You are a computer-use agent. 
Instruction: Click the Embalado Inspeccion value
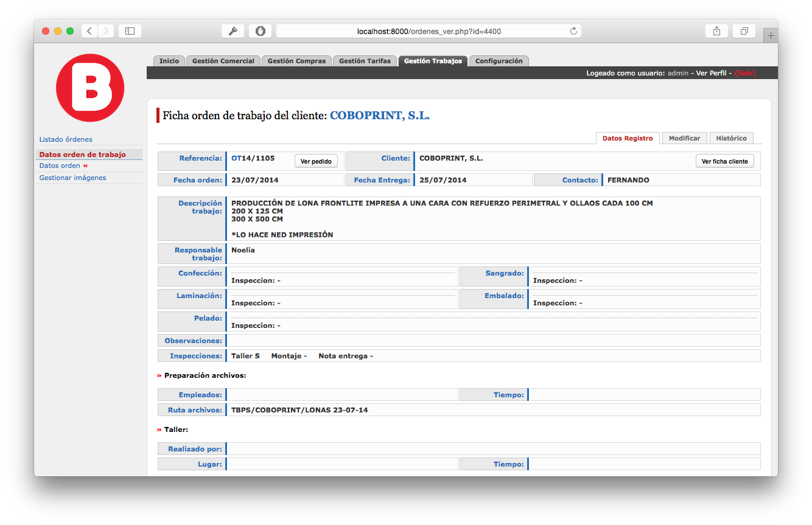(558, 303)
